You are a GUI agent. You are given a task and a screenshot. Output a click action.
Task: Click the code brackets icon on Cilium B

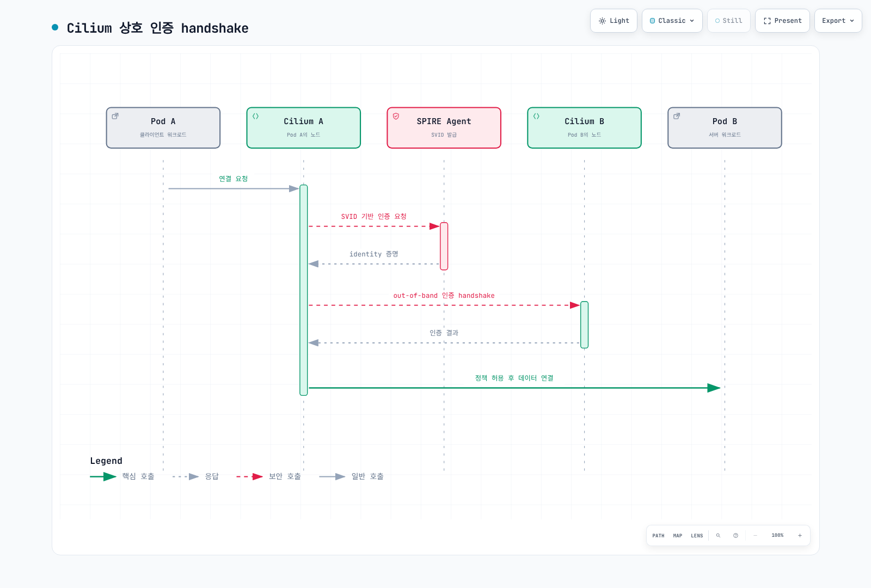pos(537,116)
